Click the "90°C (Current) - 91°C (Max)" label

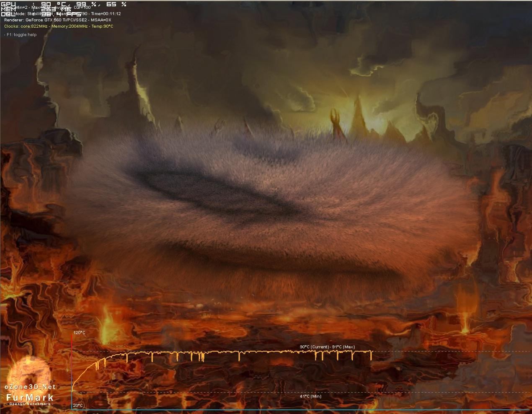coord(327,347)
